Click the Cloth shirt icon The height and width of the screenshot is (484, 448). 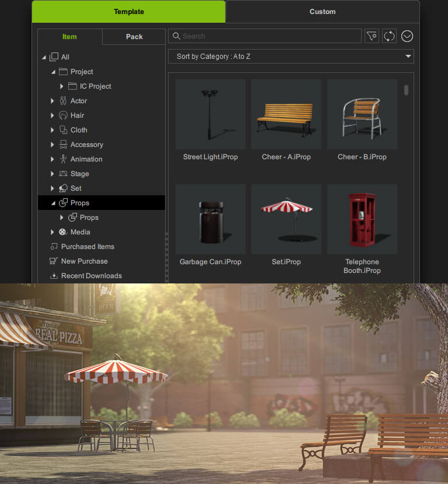(64, 130)
